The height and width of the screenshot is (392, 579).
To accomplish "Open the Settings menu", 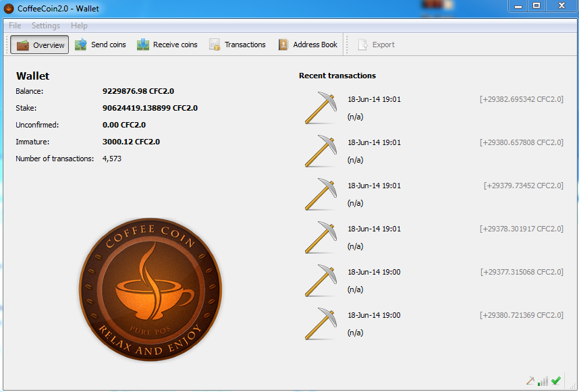I will [46, 26].
